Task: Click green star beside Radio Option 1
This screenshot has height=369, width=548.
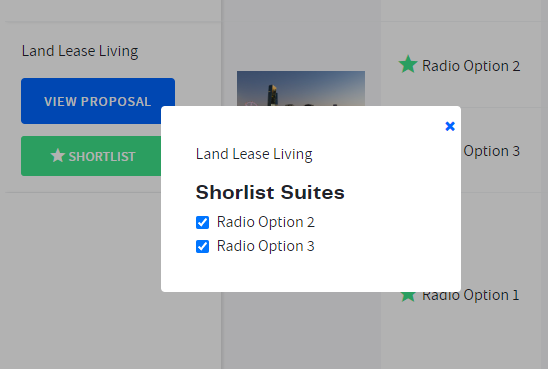Action: 408,296
